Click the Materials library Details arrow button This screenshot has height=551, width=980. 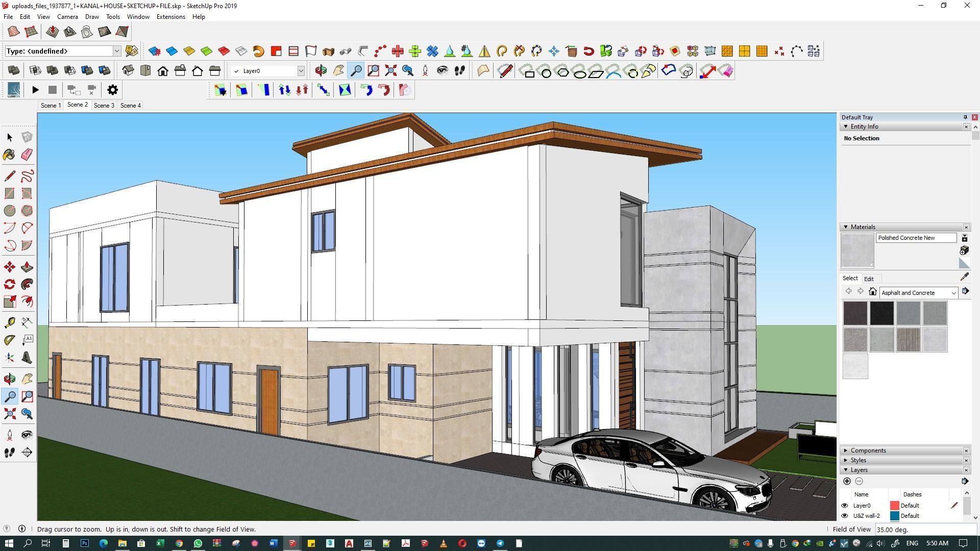click(965, 291)
